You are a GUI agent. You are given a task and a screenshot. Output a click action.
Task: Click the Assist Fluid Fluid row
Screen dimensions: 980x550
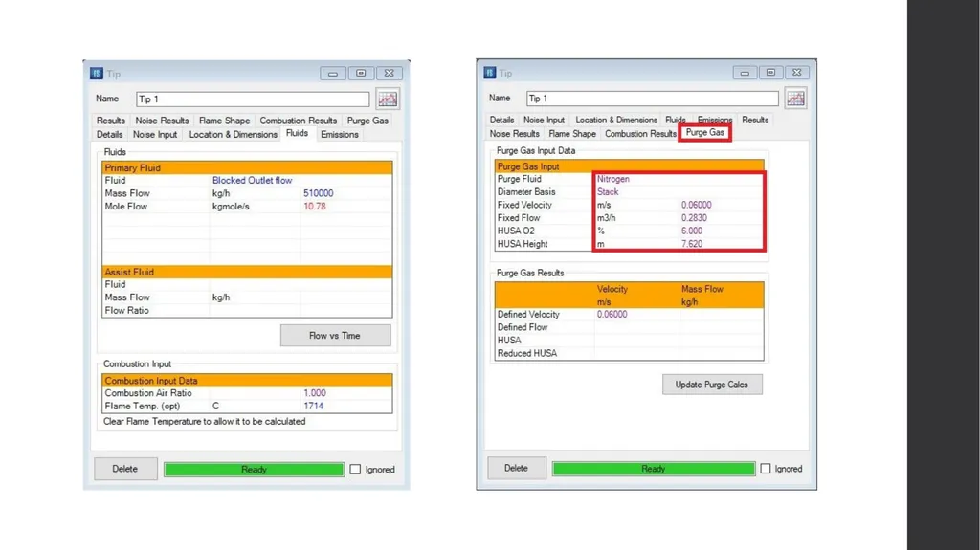pyautogui.click(x=247, y=284)
